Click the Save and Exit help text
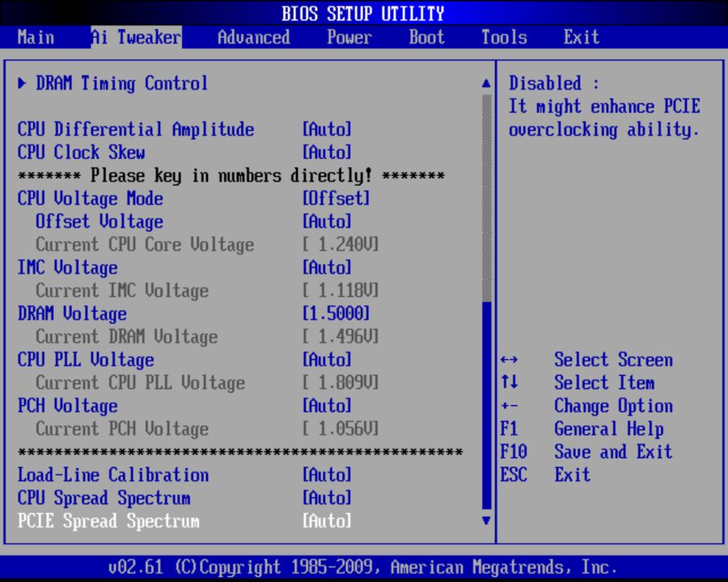The width and height of the screenshot is (728, 582). (613, 452)
